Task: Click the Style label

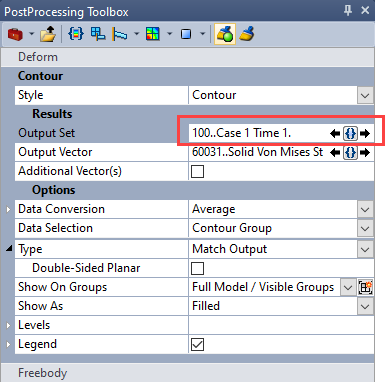Action: click(x=31, y=95)
